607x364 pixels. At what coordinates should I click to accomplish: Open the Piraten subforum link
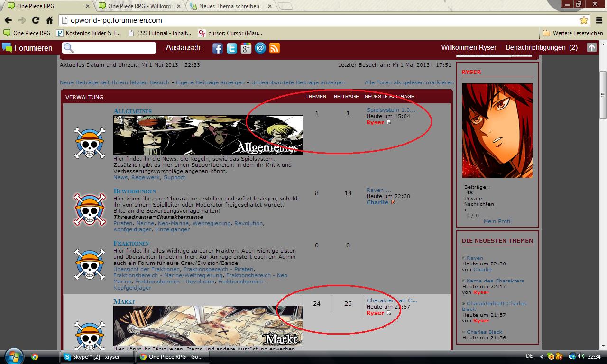pos(123,223)
